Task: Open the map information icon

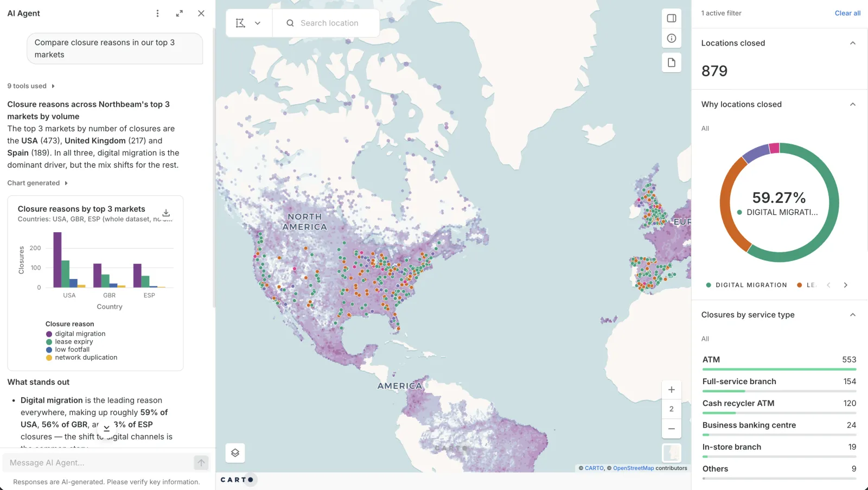Action: 672,38
